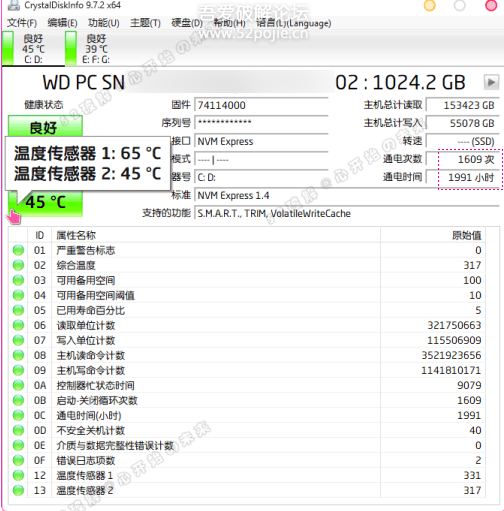The height and width of the screenshot is (511, 504).
Task: Open the 编辑(E) menu
Action: coord(62,23)
